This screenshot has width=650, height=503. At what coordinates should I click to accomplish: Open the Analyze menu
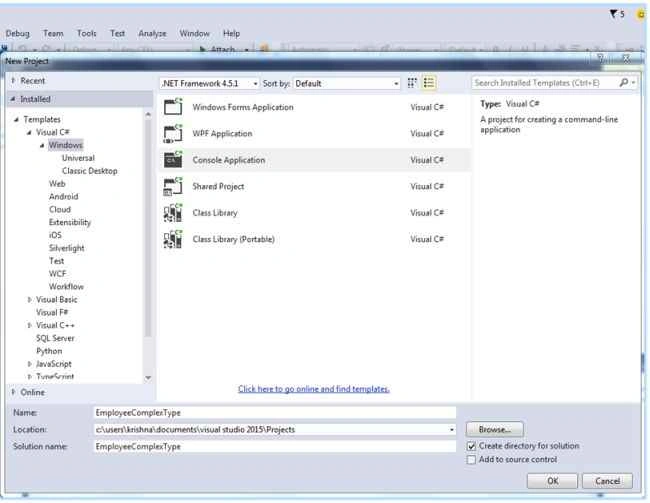tap(152, 33)
